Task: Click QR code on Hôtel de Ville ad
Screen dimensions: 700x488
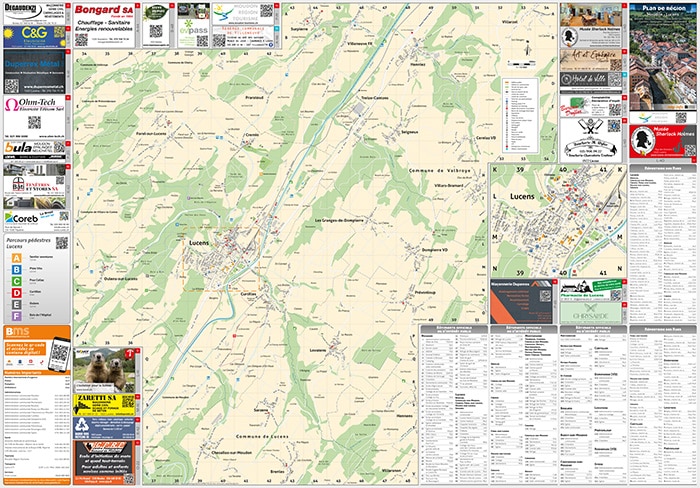Action: pyautogui.click(x=615, y=80)
